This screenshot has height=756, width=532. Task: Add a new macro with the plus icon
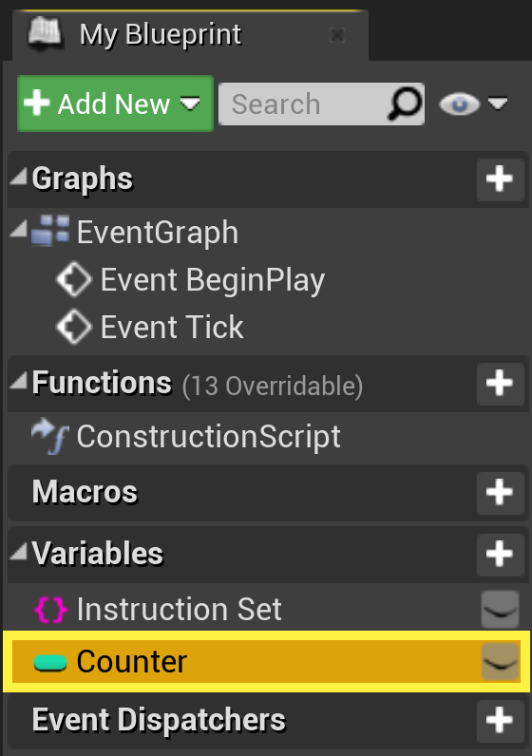[500, 493]
